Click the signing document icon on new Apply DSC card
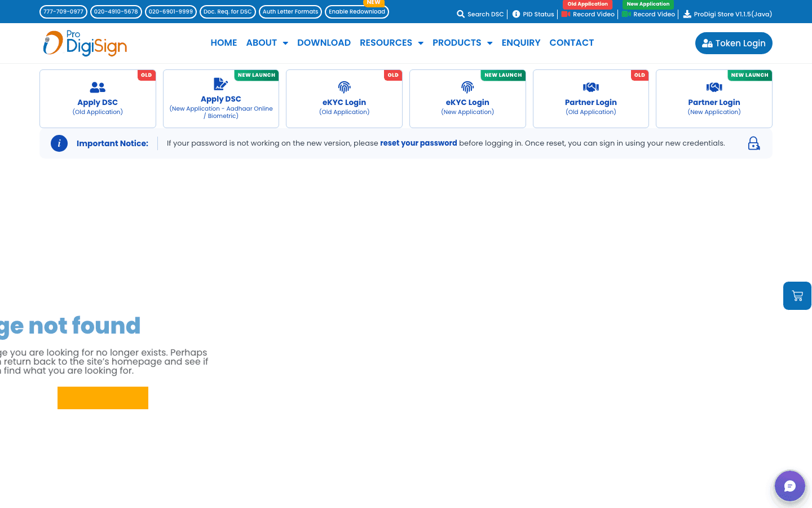 point(221,84)
